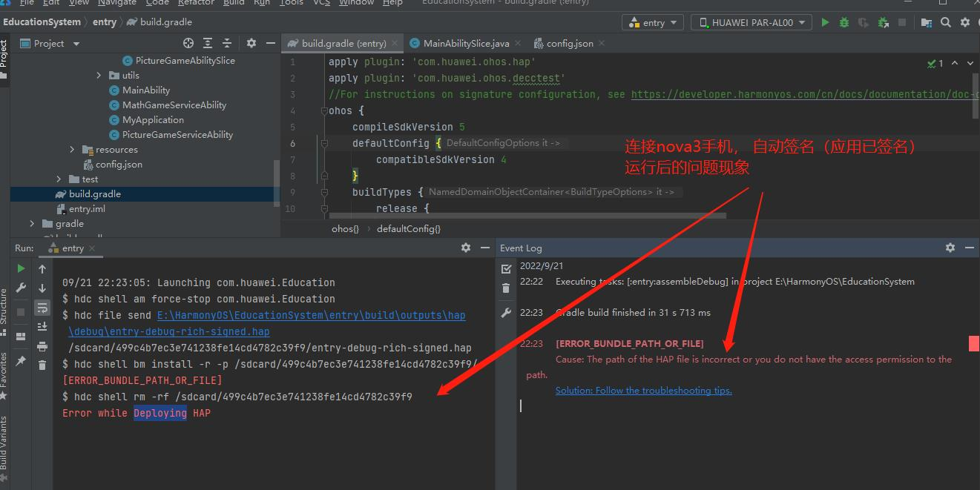Screen dimensions: 980x490
Task: Open Event Log options gear
Action: coord(950,248)
